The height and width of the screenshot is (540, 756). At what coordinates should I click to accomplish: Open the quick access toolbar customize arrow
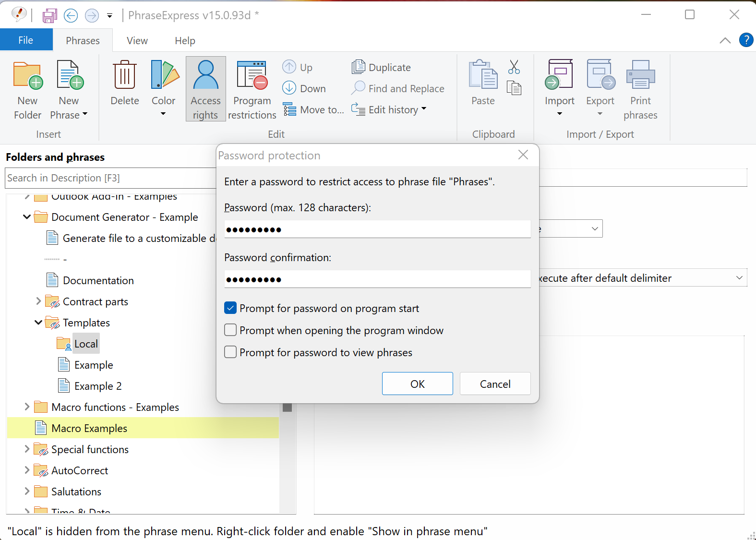pos(109,16)
